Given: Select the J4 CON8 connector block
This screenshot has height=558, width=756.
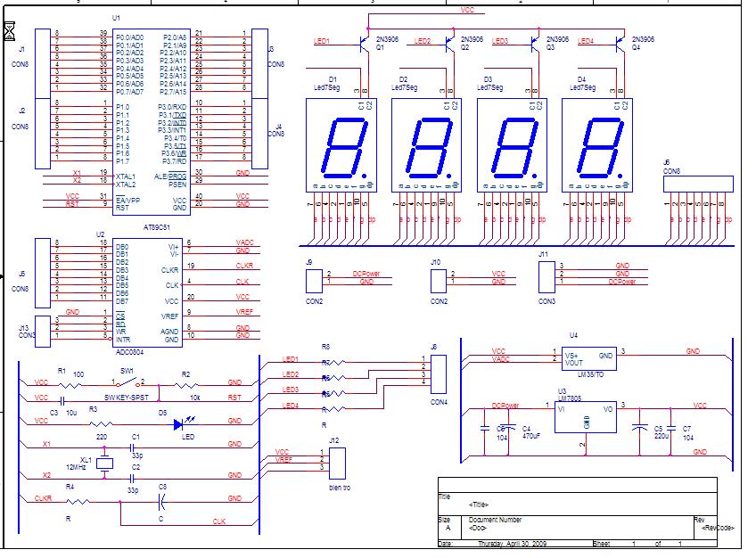Looking at the screenshot, I should click(260, 134).
